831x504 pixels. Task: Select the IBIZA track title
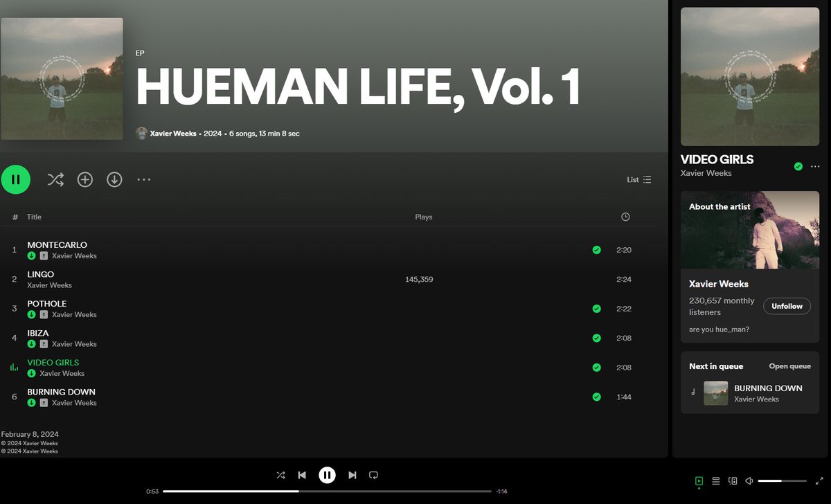coord(38,333)
